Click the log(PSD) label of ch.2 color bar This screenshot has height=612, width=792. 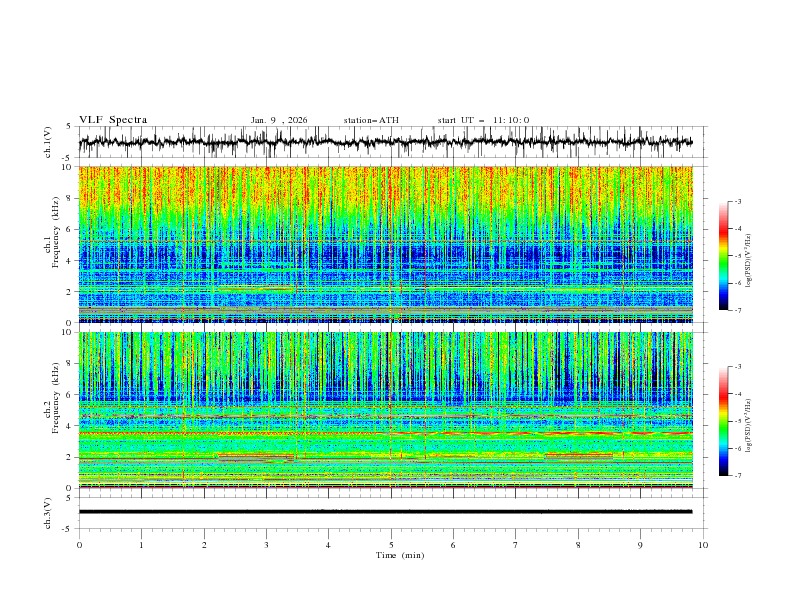pos(748,426)
